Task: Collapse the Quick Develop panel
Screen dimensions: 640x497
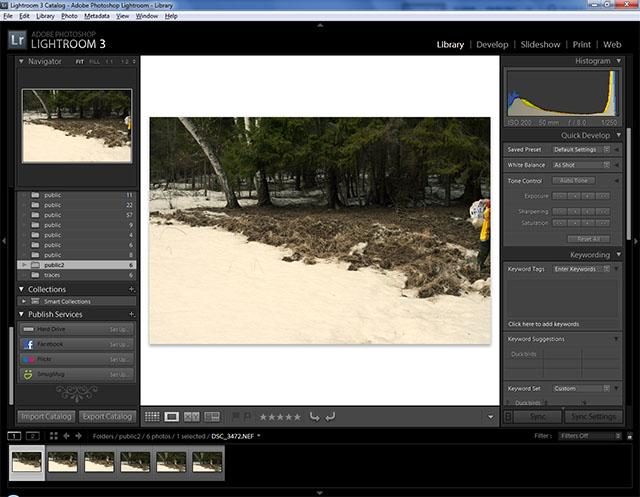Action: click(619, 135)
